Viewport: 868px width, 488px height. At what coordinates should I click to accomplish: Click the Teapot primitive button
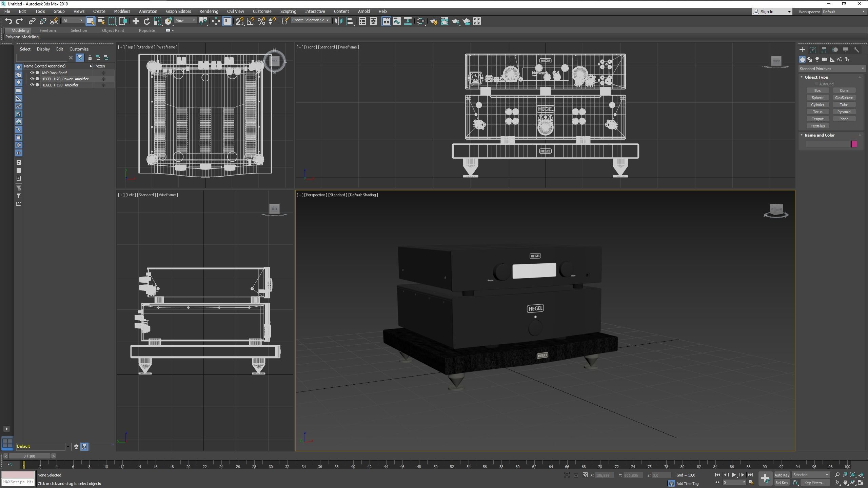tap(817, 119)
